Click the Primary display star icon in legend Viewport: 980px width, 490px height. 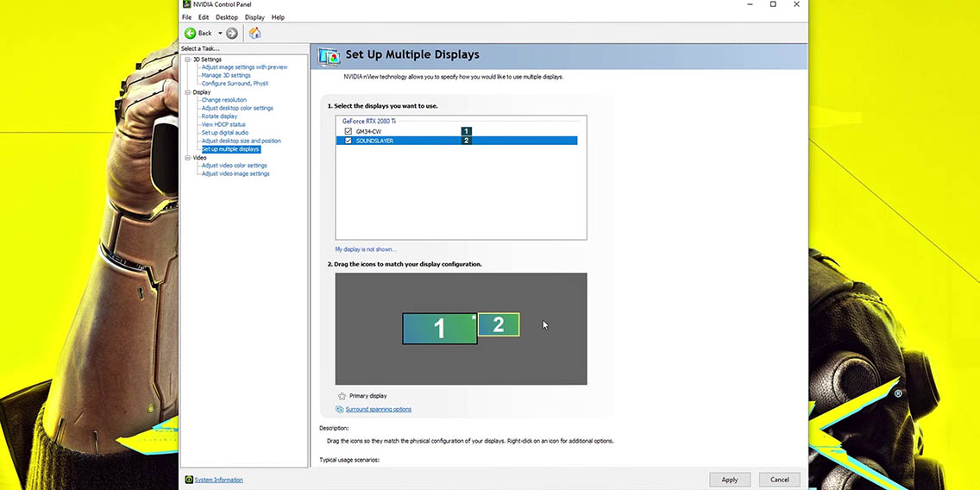tap(342, 396)
